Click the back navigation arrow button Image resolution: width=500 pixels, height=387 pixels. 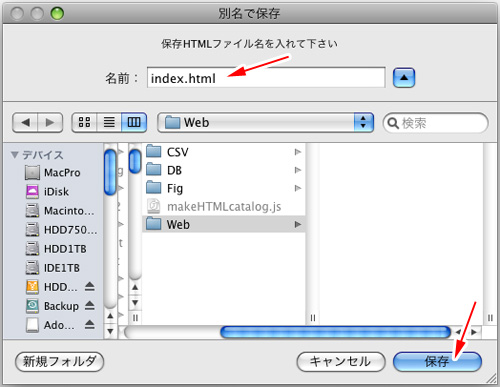25,123
